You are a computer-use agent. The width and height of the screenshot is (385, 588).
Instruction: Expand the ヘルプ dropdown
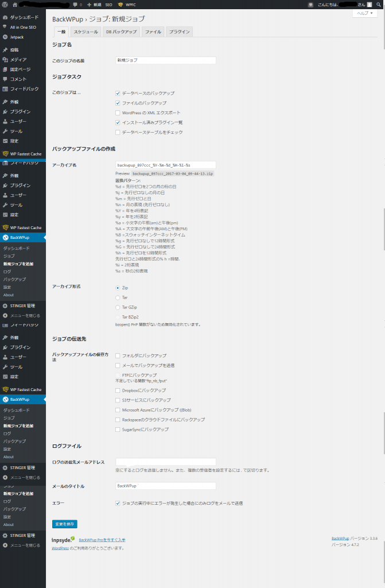pos(365,13)
